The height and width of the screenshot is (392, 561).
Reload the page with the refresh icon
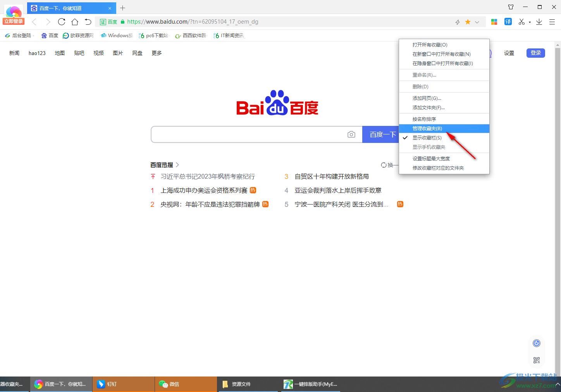pos(62,22)
